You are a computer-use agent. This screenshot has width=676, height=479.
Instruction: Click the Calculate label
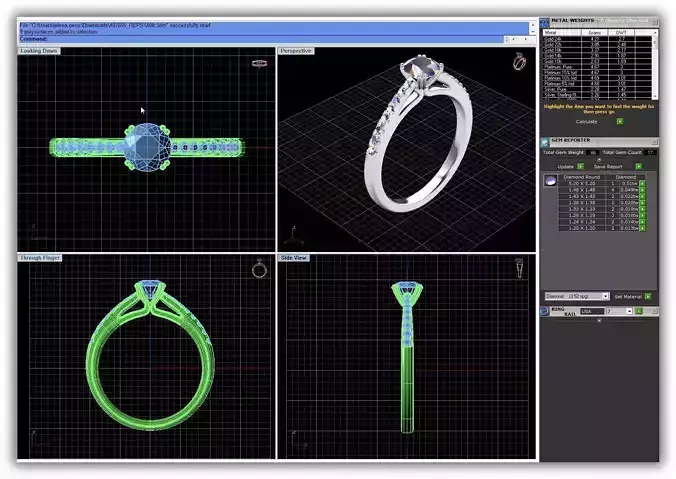click(586, 122)
